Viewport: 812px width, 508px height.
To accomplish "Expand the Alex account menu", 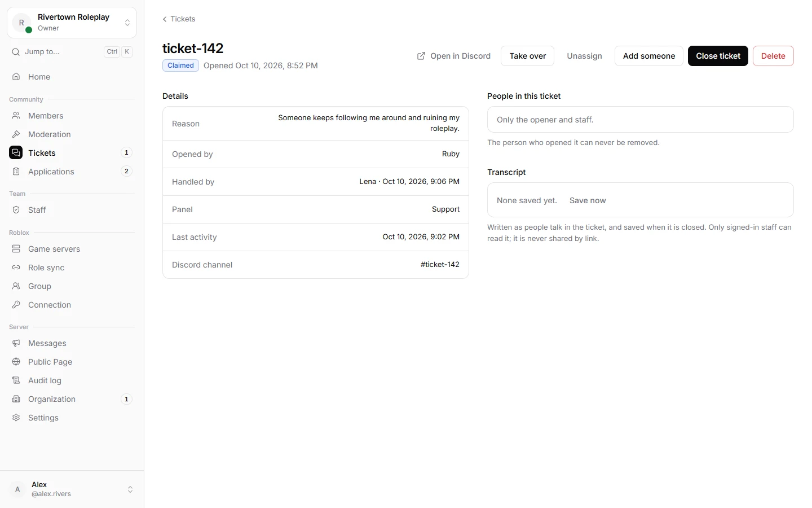I will pyautogui.click(x=72, y=489).
